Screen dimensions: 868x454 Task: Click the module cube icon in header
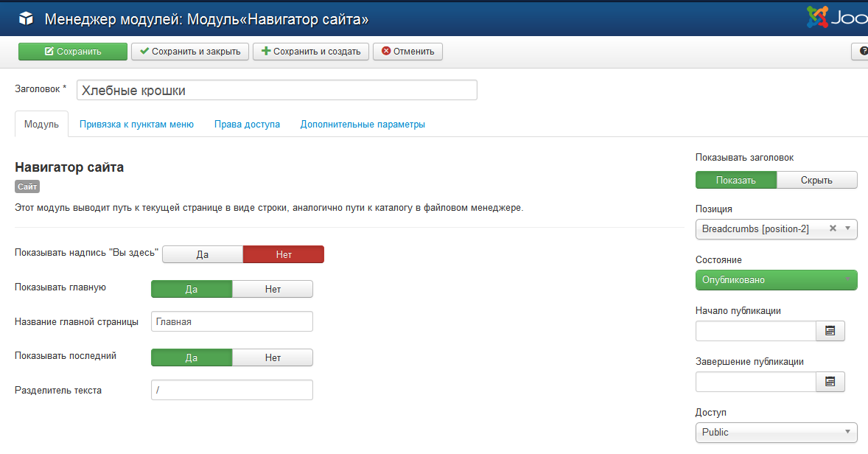pos(26,18)
